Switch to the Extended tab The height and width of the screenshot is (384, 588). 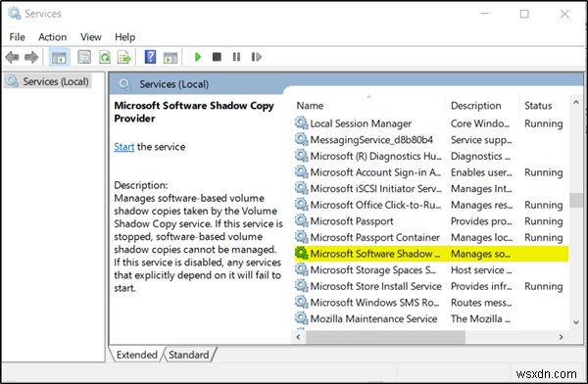(136, 355)
